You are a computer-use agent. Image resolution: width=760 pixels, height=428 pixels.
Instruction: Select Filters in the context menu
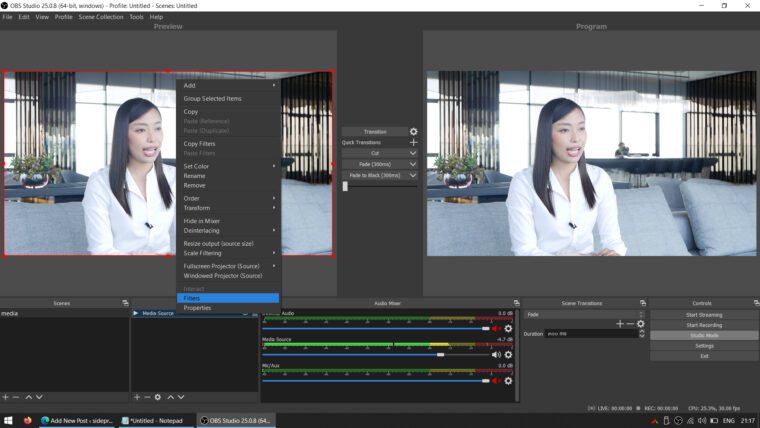228,298
